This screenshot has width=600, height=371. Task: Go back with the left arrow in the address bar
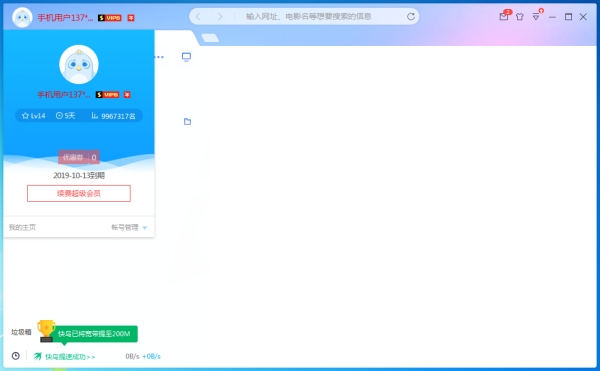coord(198,16)
